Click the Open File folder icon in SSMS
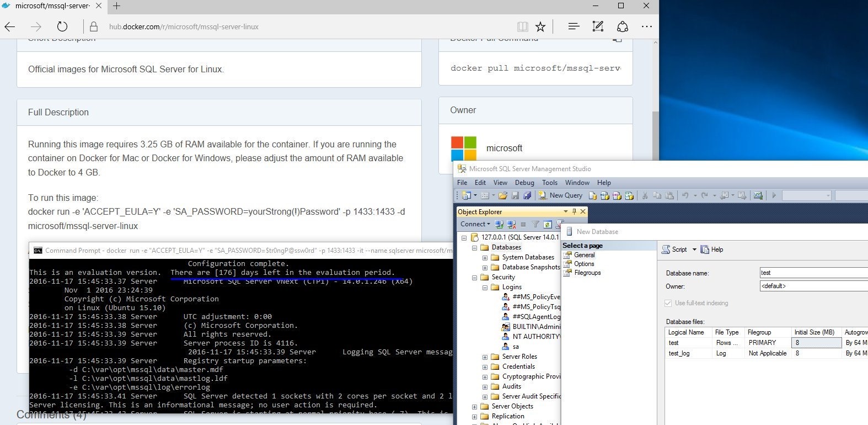868x425 pixels. [502, 195]
